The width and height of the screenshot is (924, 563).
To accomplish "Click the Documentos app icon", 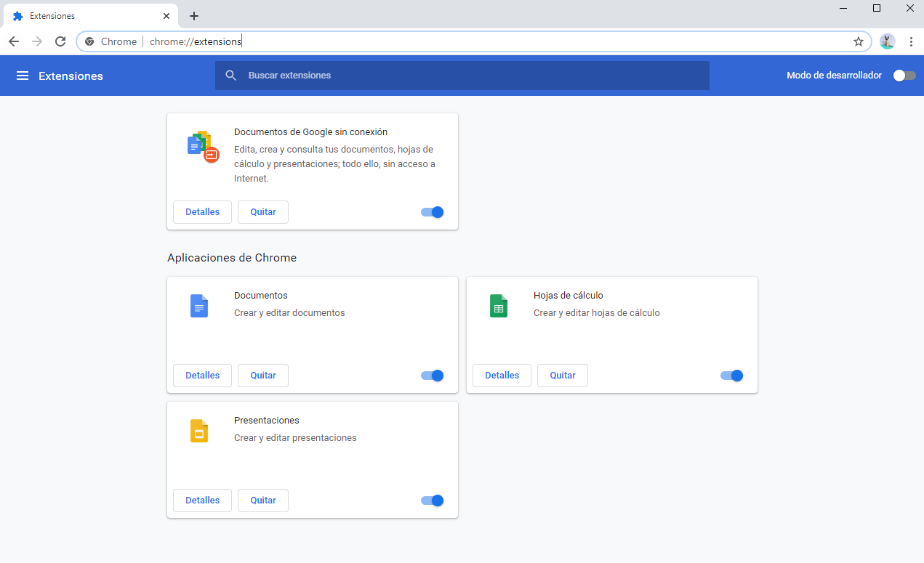I will [x=199, y=306].
